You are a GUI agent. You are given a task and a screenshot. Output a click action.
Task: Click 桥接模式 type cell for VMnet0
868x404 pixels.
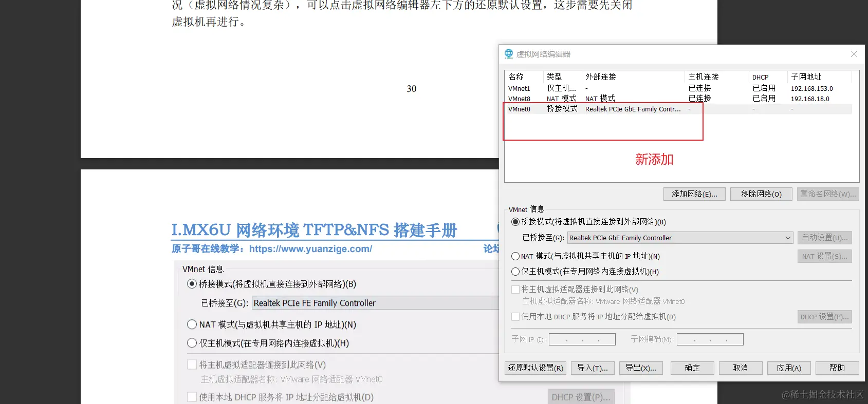point(562,109)
